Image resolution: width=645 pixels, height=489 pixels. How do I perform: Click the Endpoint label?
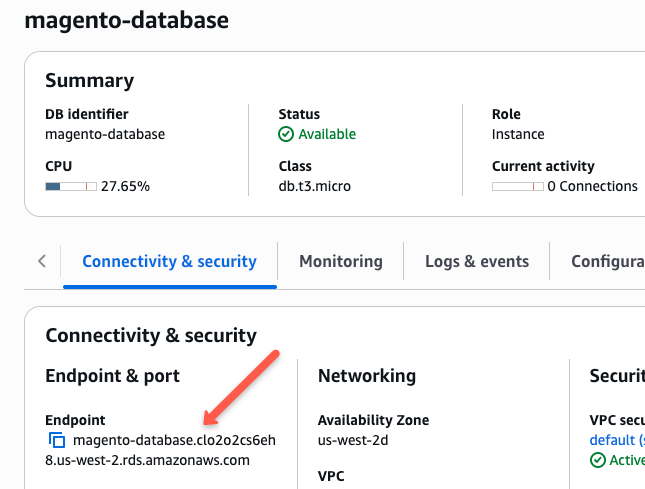(75, 420)
